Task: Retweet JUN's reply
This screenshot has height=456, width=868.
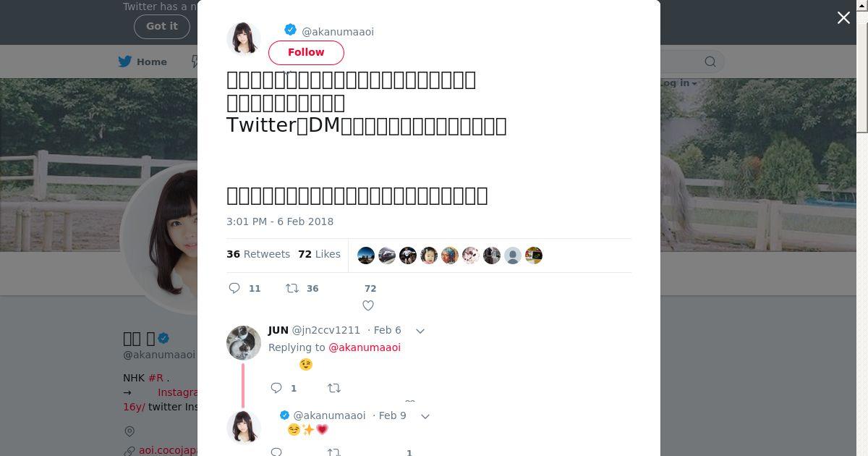Action: [x=334, y=388]
